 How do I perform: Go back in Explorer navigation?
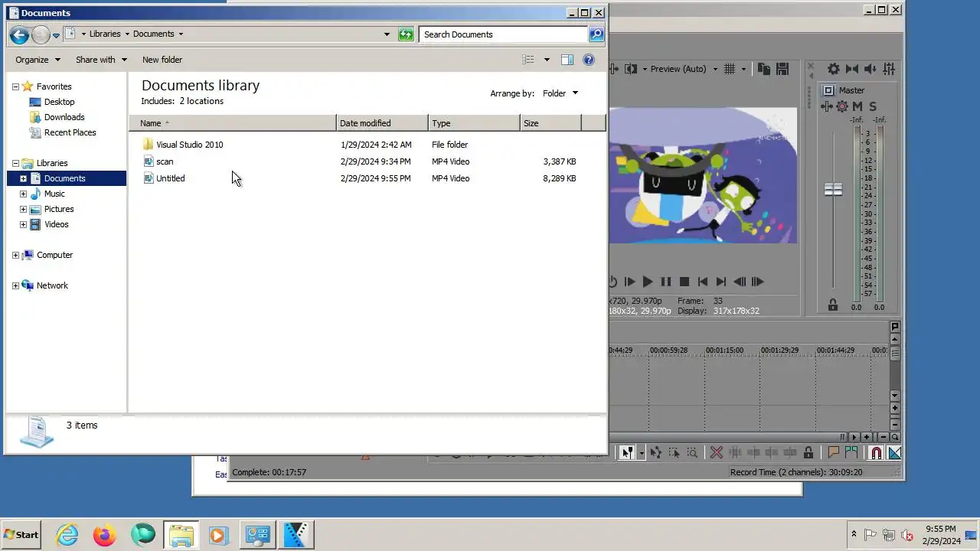19,34
